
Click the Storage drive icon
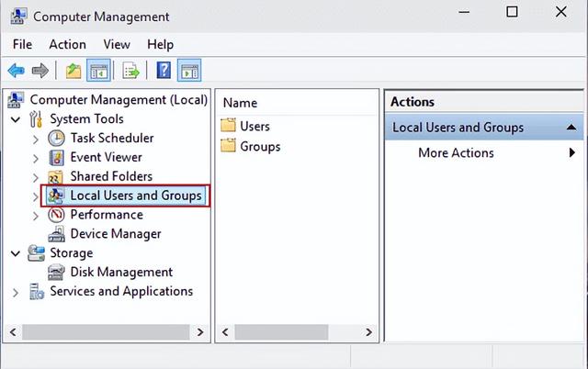[37, 252]
